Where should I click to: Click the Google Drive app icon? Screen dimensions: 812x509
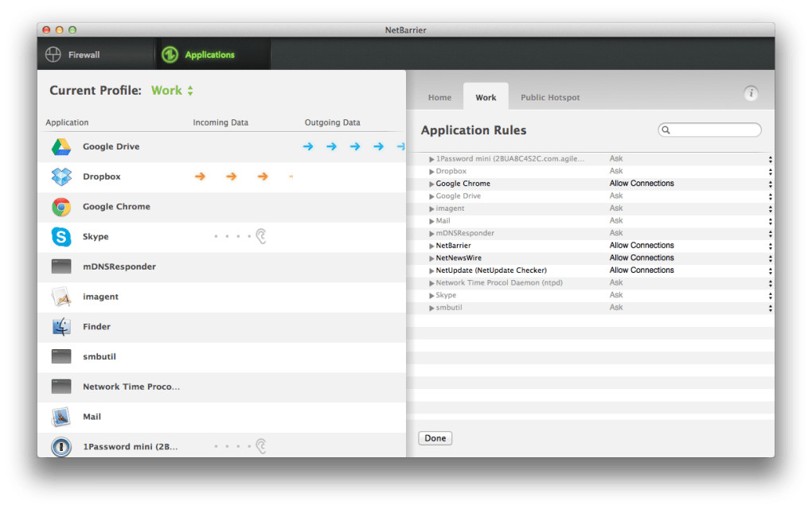pos(61,147)
